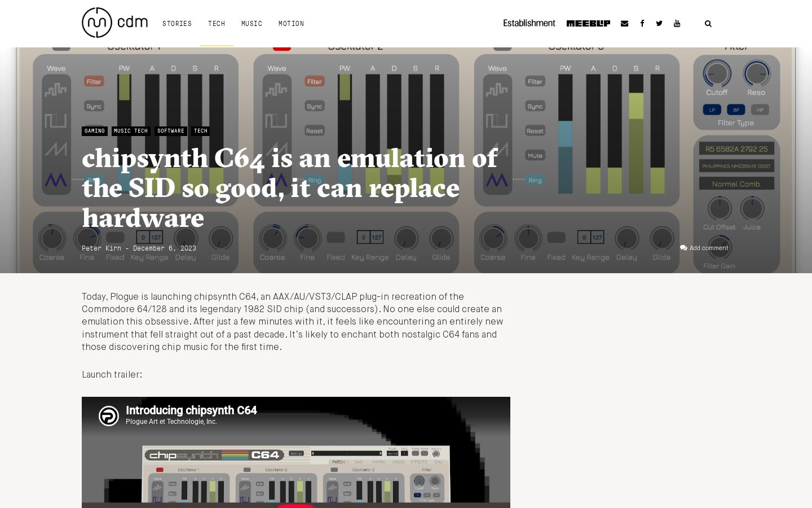This screenshot has height=508, width=812.
Task: Open the Tech item in the top navigation
Action: (x=217, y=24)
